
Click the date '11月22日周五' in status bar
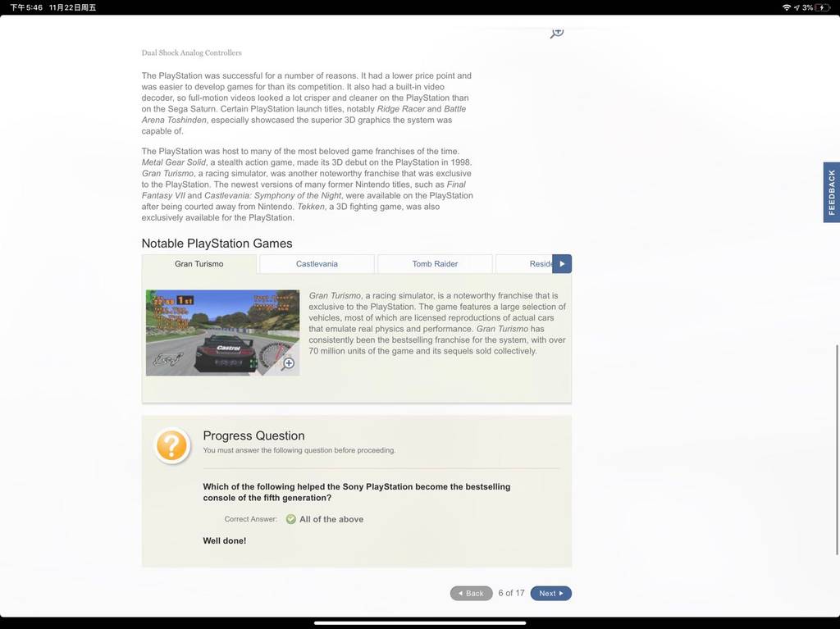click(x=72, y=7)
